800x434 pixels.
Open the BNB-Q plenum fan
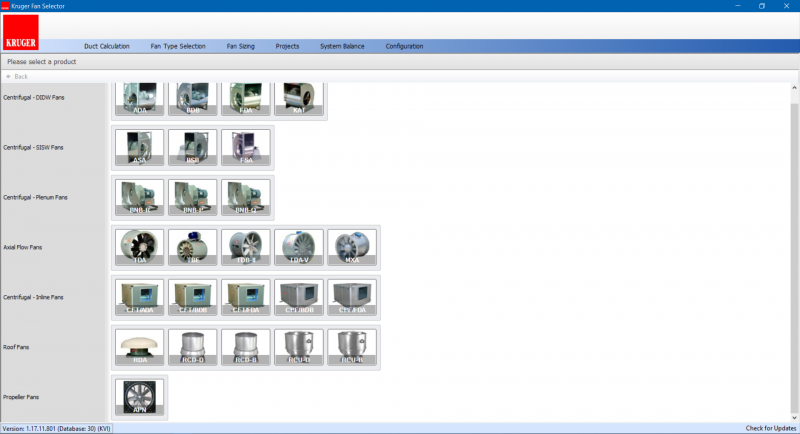pyautogui.click(x=245, y=198)
